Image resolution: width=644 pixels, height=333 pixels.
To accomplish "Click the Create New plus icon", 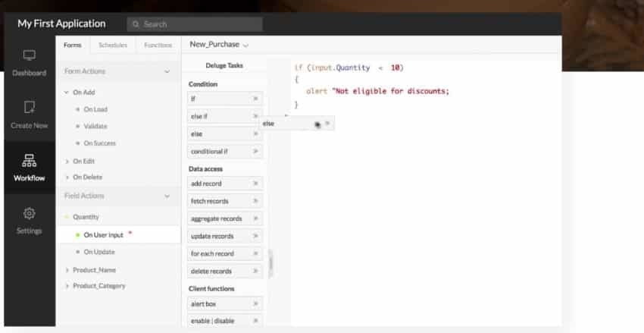I will [30, 108].
